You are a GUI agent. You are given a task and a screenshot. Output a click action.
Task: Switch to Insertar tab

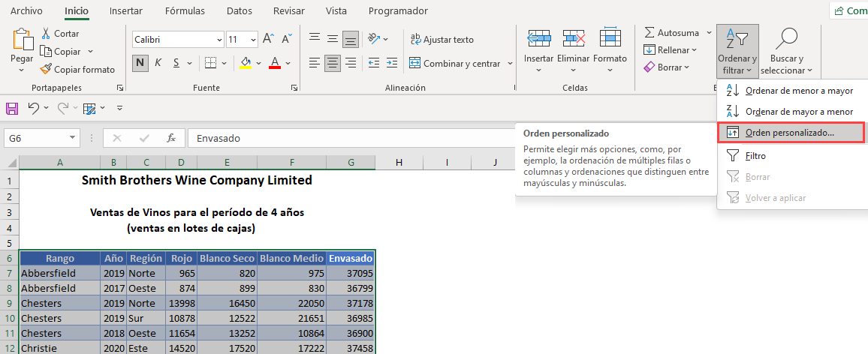[125, 10]
